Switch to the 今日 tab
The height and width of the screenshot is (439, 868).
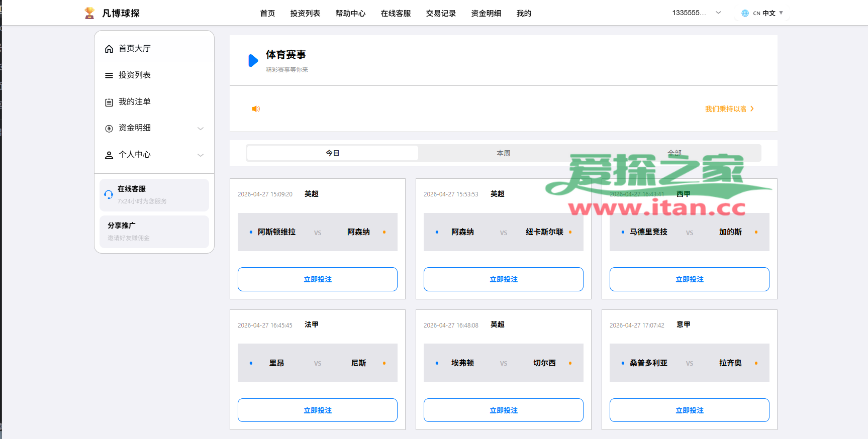333,153
